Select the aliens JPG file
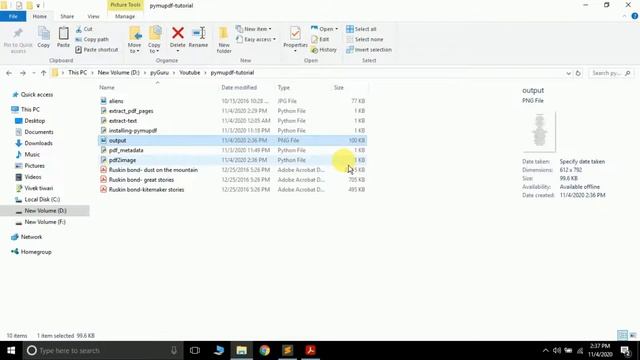640x360 pixels. (232, 101)
